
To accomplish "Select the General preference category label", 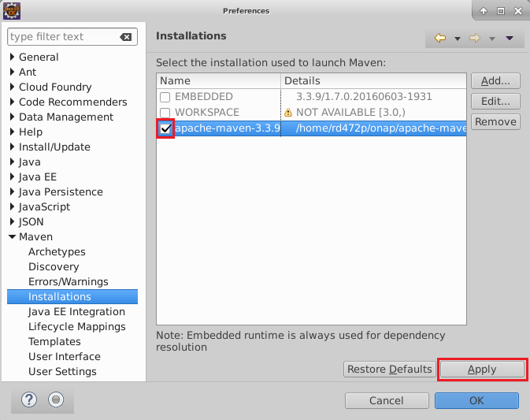I will tap(39, 57).
